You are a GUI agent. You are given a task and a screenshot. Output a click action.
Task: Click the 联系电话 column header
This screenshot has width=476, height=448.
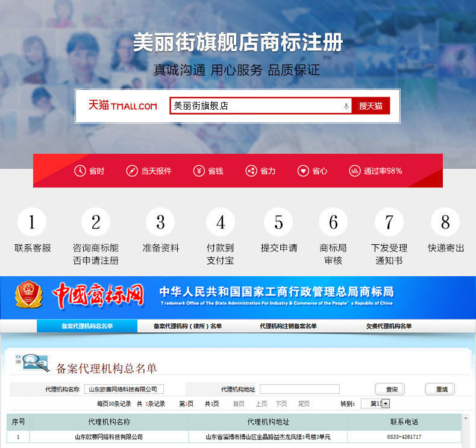[x=404, y=421]
